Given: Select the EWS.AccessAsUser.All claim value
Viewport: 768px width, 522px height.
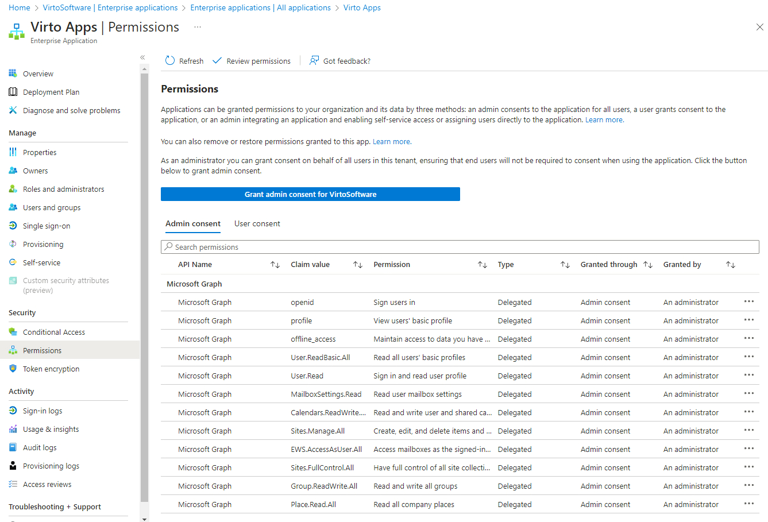Looking at the screenshot, I should (x=326, y=450).
